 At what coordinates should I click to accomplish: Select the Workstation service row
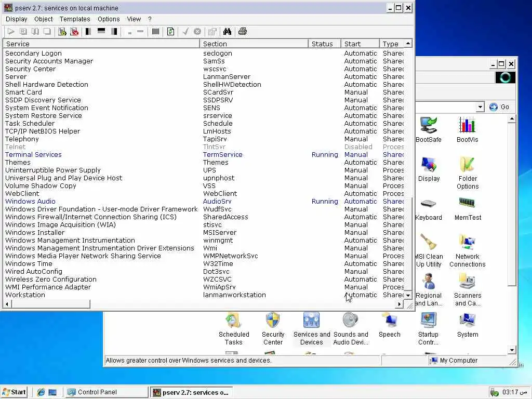click(x=204, y=295)
